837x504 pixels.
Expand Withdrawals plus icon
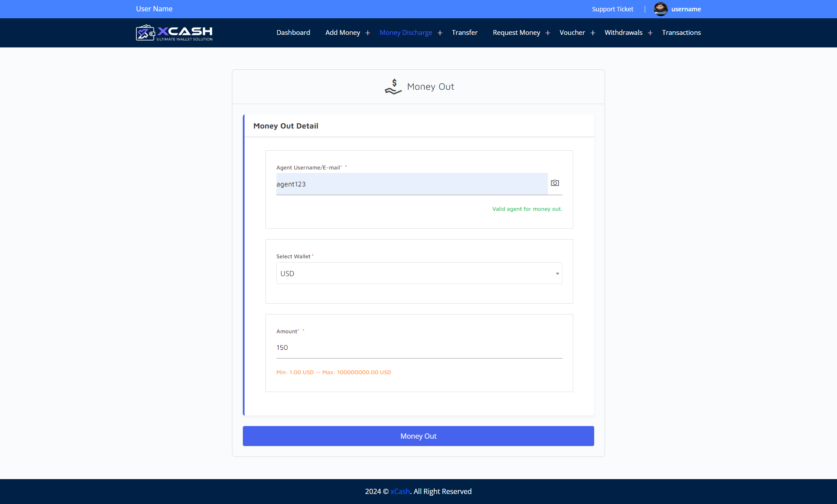point(650,33)
